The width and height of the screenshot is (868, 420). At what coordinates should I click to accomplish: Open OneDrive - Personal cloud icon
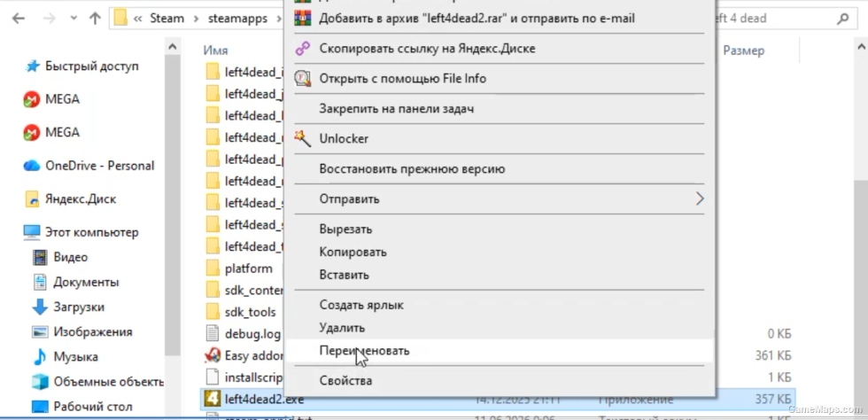click(x=32, y=166)
